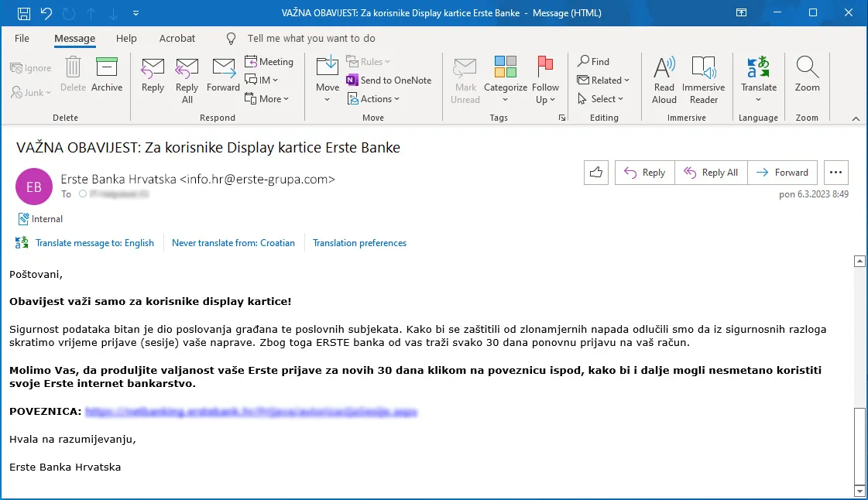Click Reply in the message header
Image resolution: width=868 pixels, height=500 pixels.
point(645,173)
